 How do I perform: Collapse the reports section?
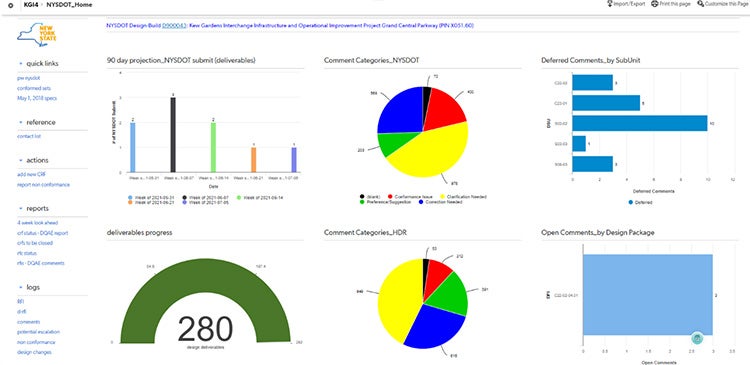point(21,209)
